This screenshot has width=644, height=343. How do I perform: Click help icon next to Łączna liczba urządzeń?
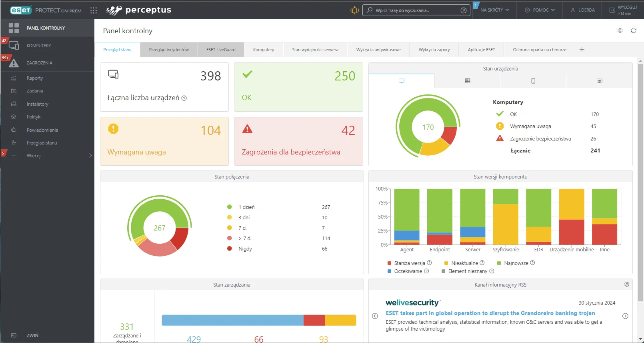184,98
